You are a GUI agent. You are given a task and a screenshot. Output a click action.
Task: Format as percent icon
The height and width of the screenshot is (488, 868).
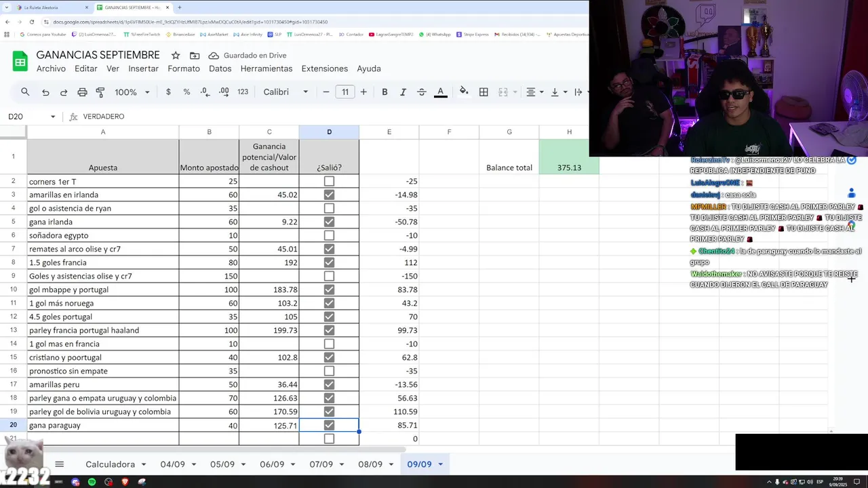tap(186, 92)
